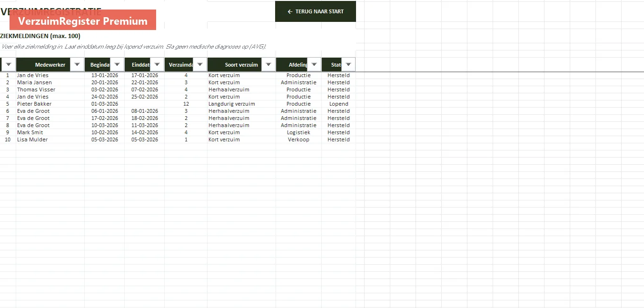Select end date 25-02-2026
The image size is (644, 308).
point(145,97)
